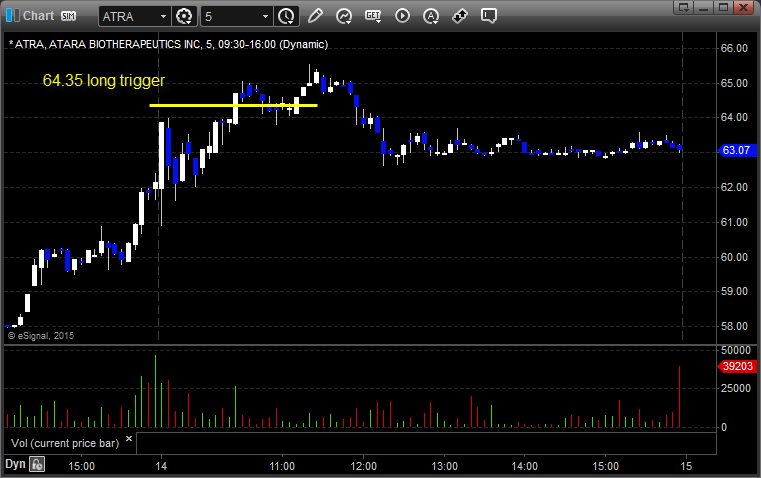Image resolution: width=761 pixels, height=478 pixels.
Task: Select the 64.35 long trigger annotation
Action: 104,81
